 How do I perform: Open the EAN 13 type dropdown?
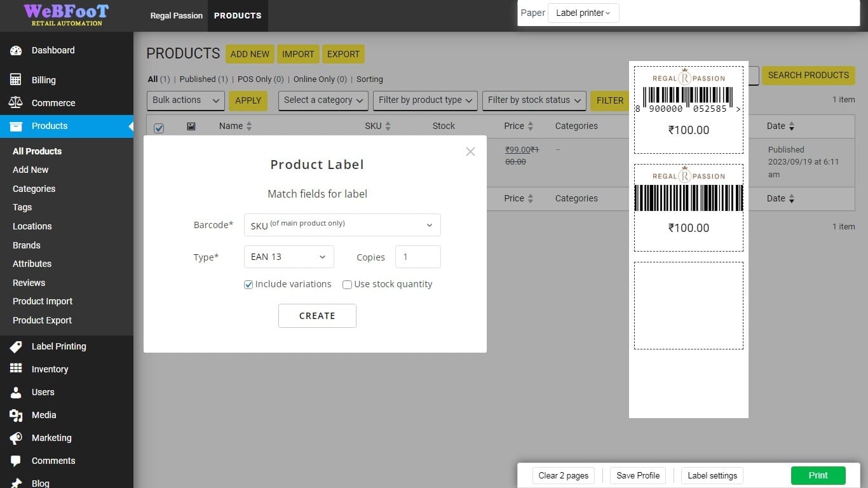288,257
